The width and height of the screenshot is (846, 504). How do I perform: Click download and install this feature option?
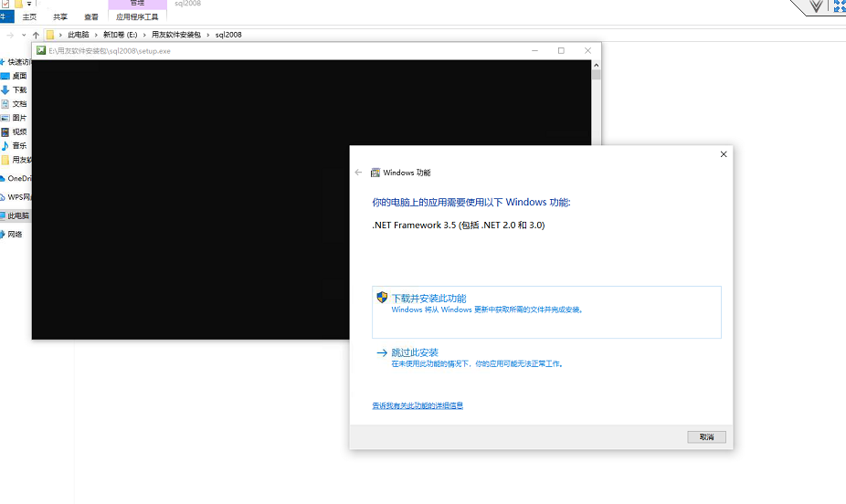coord(546,311)
